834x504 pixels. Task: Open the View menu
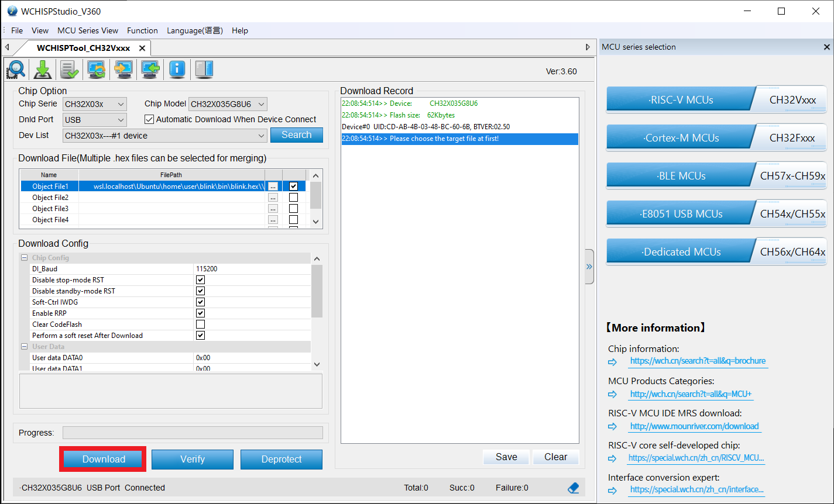tap(40, 30)
